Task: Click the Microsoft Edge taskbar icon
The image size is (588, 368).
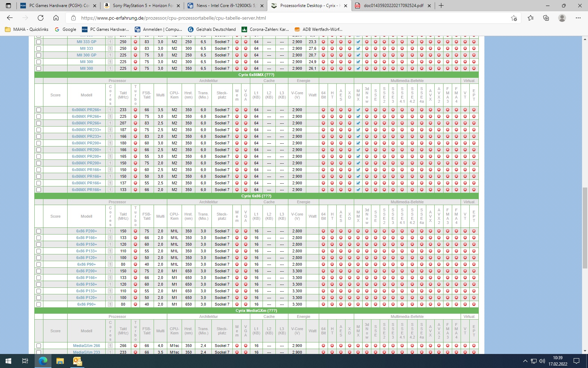Action: coord(43,361)
